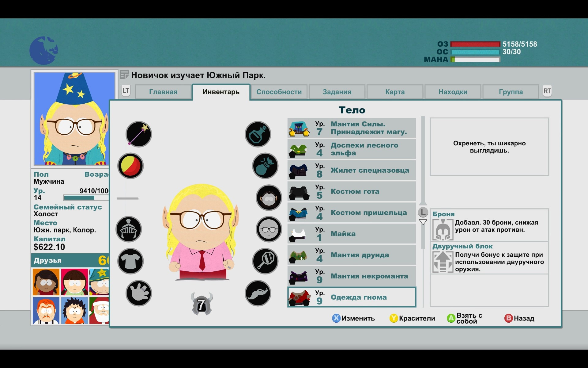Screen dimensions: 588x368
Task: Open the knight helmet slot
Action: [x=129, y=229]
